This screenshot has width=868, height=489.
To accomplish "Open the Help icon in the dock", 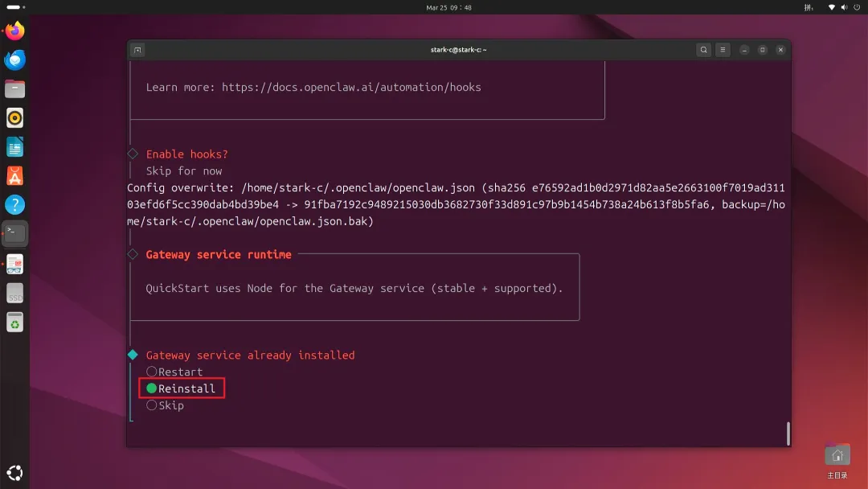I will (x=15, y=205).
